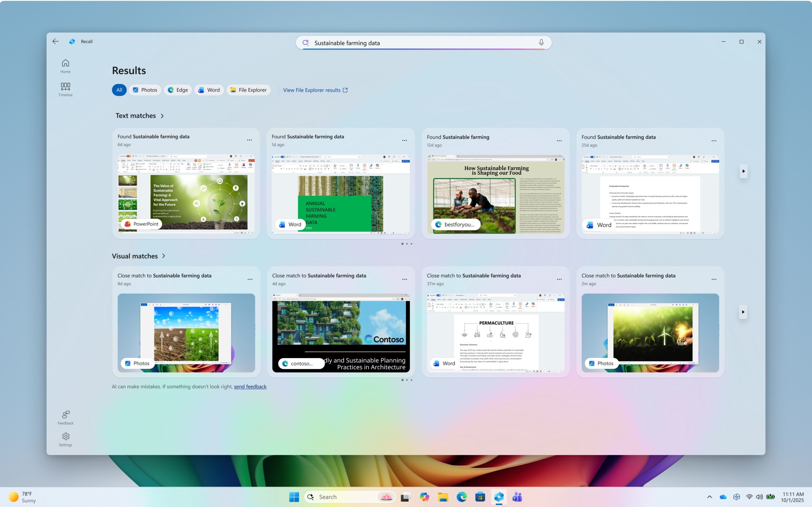Filter results by File Explorer
Viewport: 812px width, 507px height.
(248, 90)
